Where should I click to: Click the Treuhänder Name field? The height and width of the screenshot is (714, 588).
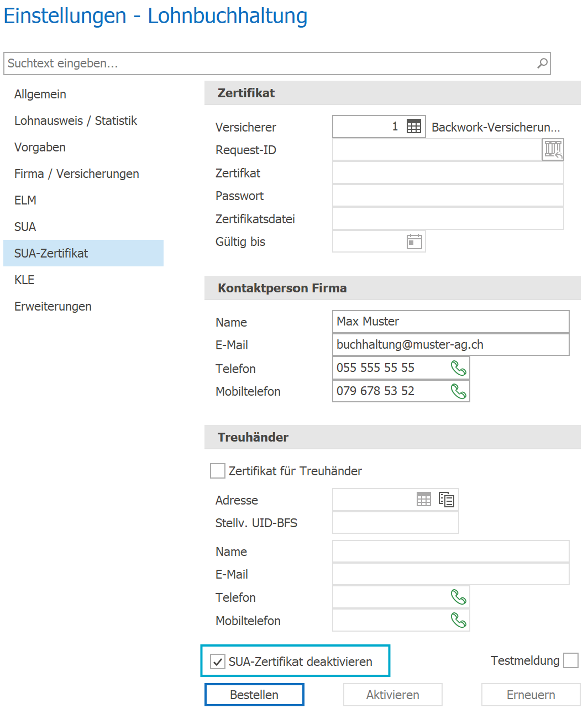451,552
